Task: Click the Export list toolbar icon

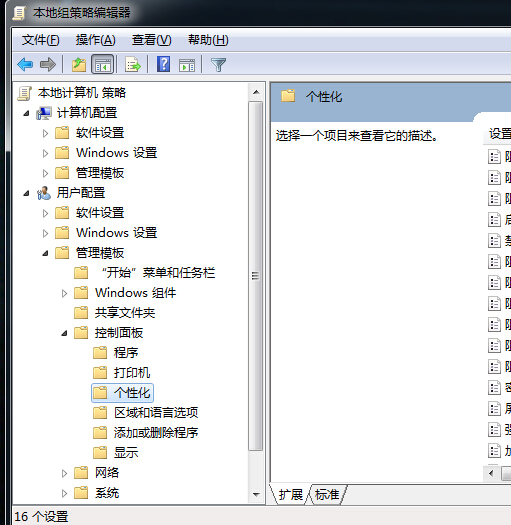Action: coord(133,64)
